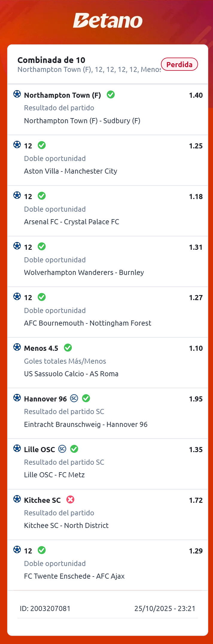The image size is (213, 644).
Task: Click the green check next to Lille OSC
Action: [x=74, y=449]
